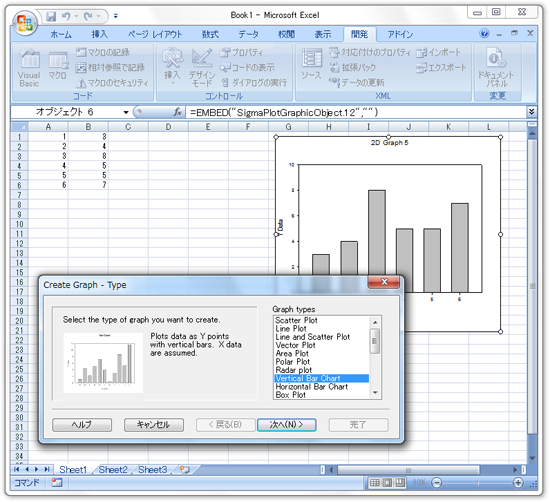Click 対応付けのプロパティ
This screenshot has height=502, width=550.
coord(370,52)
